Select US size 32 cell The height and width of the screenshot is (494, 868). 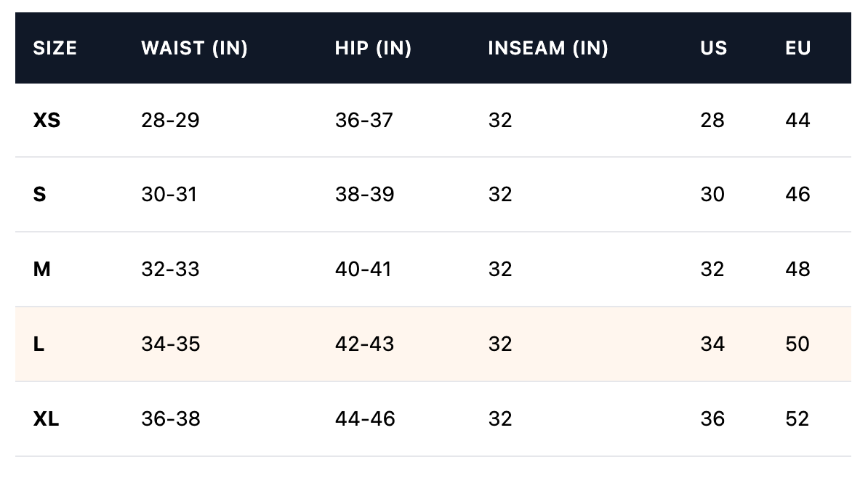point(712,270)
